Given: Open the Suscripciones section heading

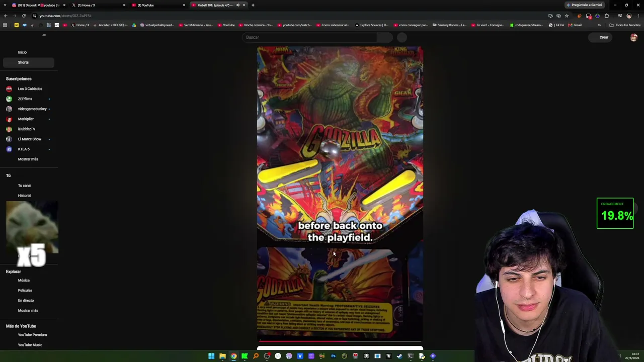Looking at the screenshot, I should tap(19, 79).
